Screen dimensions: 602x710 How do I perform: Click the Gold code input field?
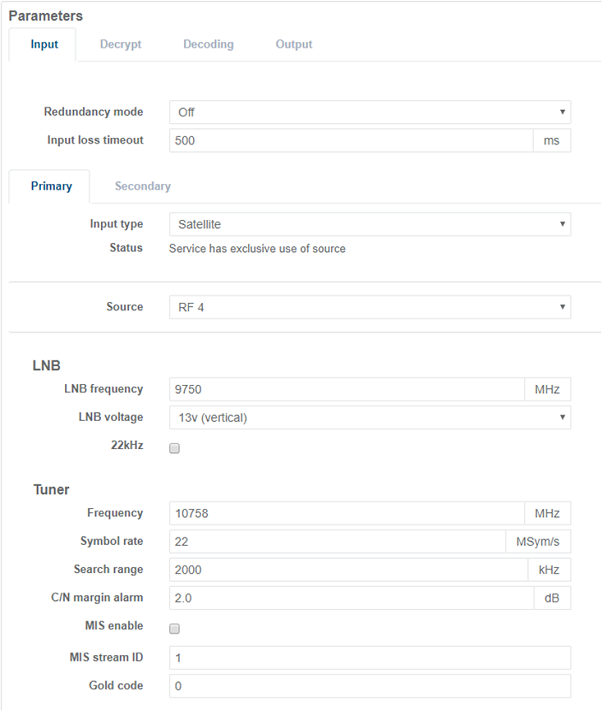[369, 686]
